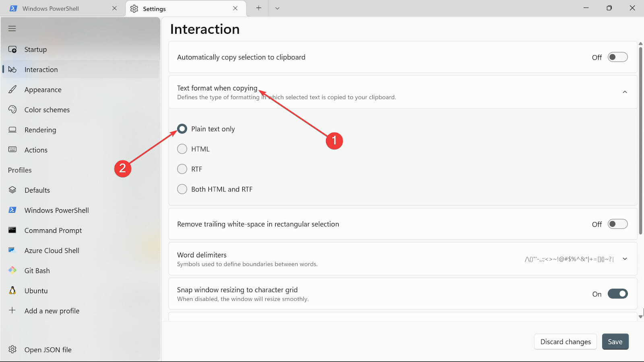This screenshot has height=362, width=644.
Task: Open a new tab with the plus button
Action: (258, 8)
